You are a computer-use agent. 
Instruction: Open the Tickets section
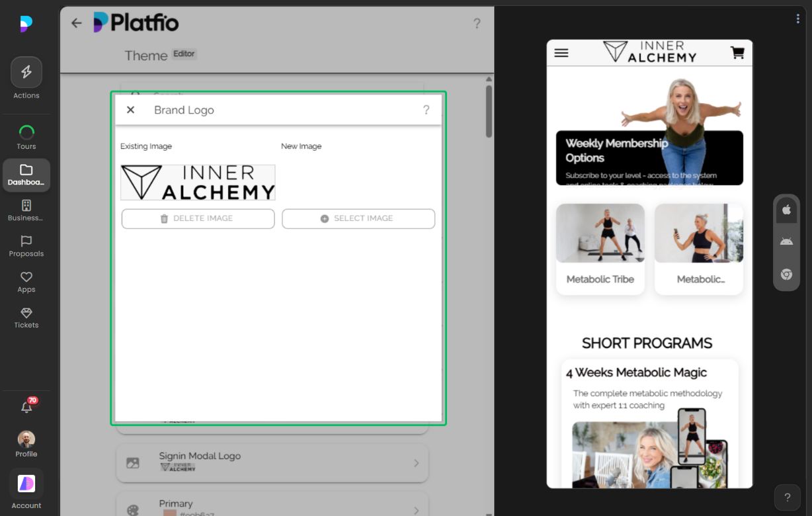(x=26, y=318)
